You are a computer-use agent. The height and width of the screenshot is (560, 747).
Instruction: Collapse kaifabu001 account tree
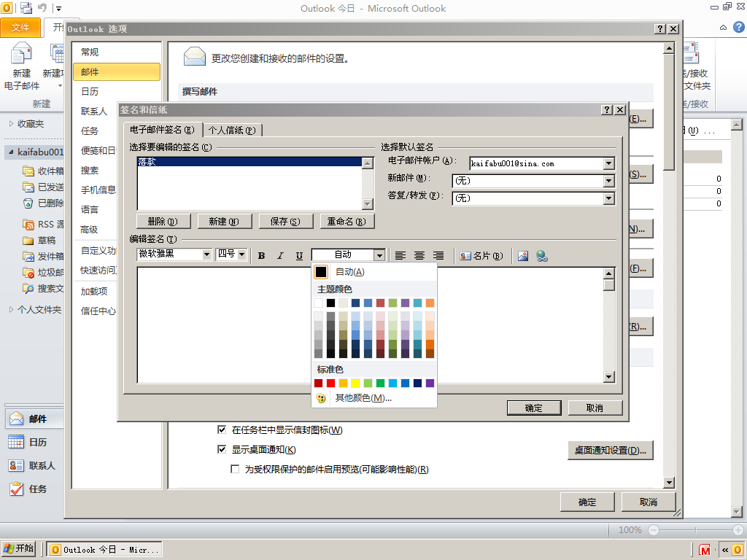tap(12, 152)
